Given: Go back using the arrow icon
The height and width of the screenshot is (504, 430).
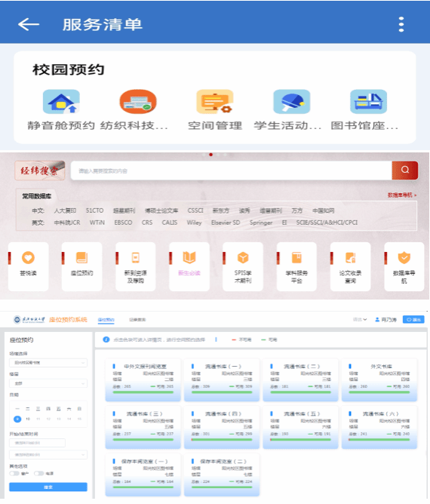Looking at the screenshot, I should pos(28,24).
